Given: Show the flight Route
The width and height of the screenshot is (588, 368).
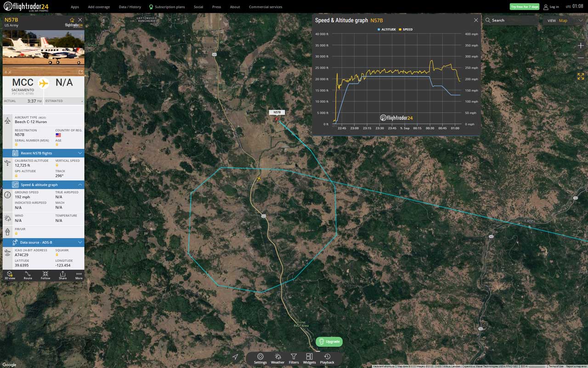Looking at the screenshot, I should tap(28, 275).
